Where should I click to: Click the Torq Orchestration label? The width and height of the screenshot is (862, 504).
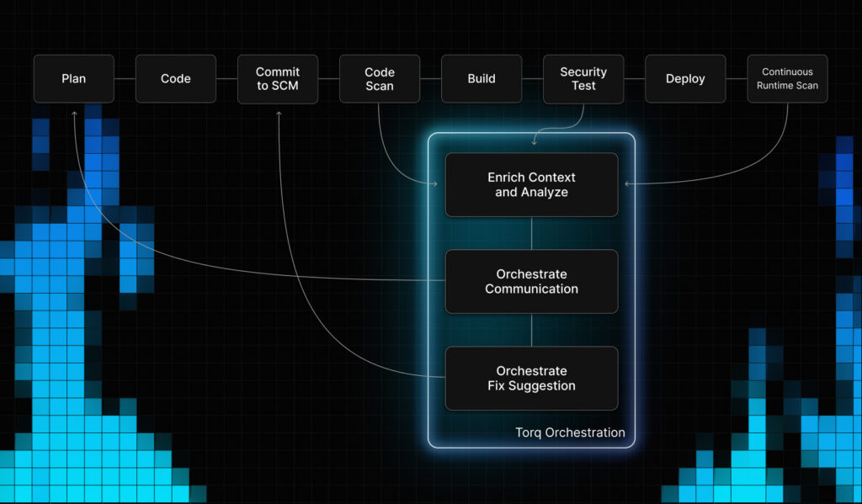click(x=570, y=432)
